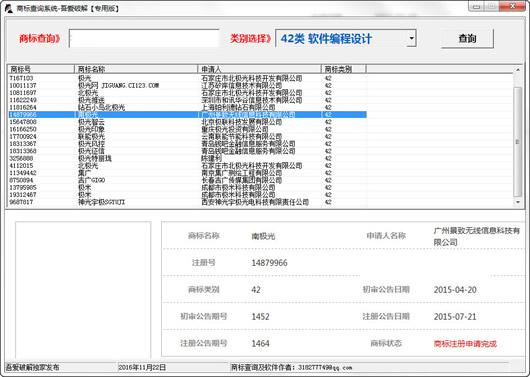Screen dimensions: 530x377
Task: Click applicant 西安神光宇极光电科技有限责任公司
Action: tap(255, 202)
